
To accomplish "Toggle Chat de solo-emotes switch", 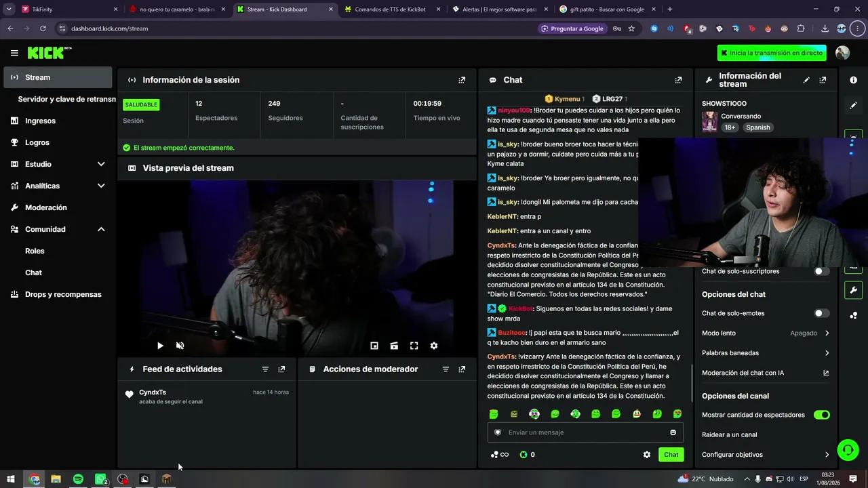I will [x=821, y=313].
